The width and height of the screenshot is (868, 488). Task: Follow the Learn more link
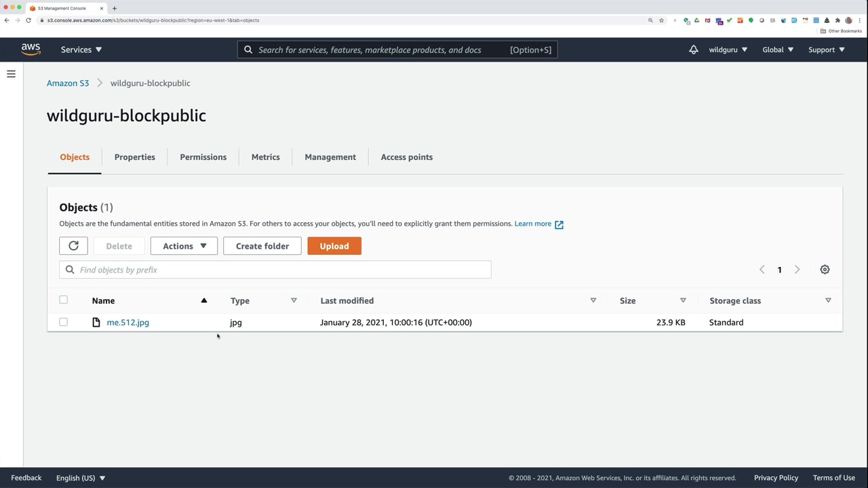533,224
